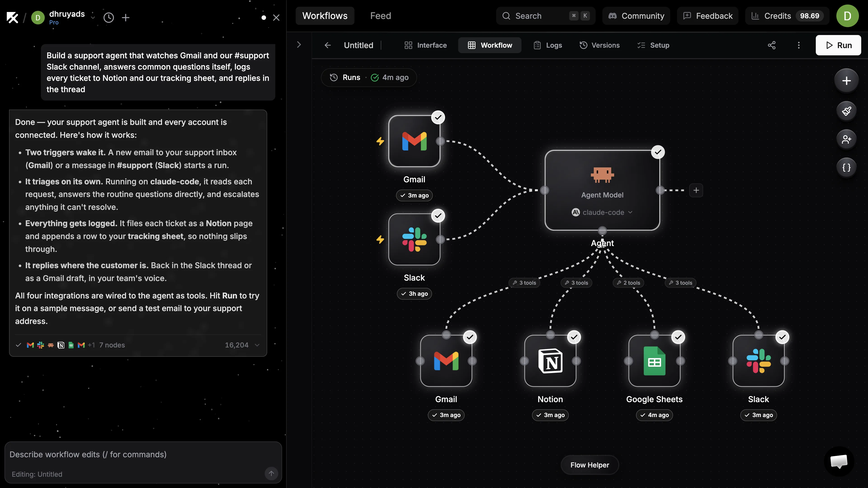This screenshot has height=488, width=868.
Task: Click Agent Model's right output connector
Action: click(660, 190)
